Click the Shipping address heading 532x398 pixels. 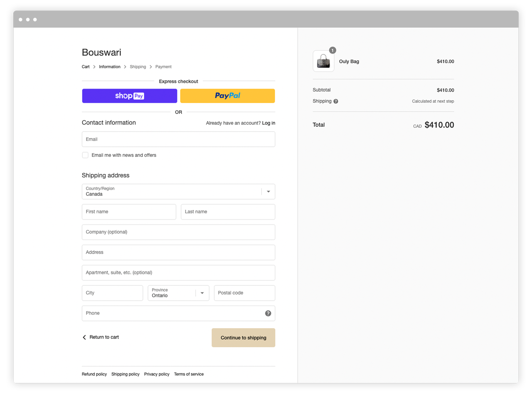(x=106, y=176)
